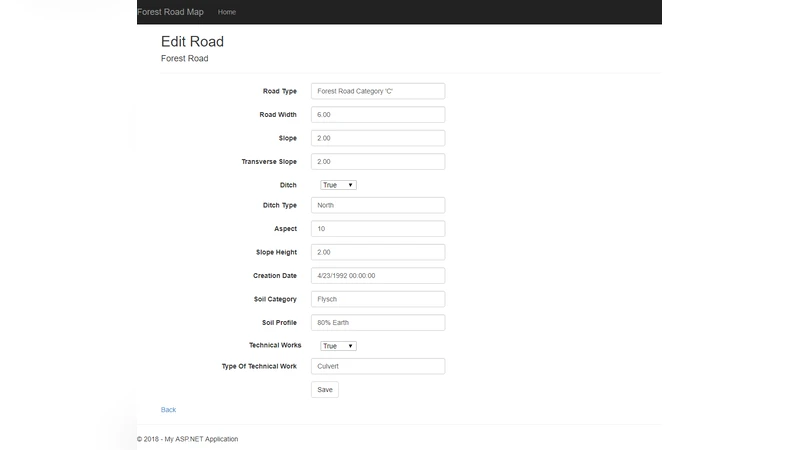This screenshot has height=450, width=800.
Task: Click the Aspect input field
Action: (377, 229)
